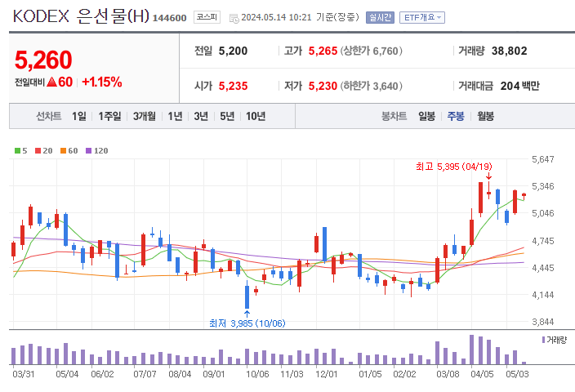Select the 3년 line chart period
The image size is (575, 392).
pyautogui.click(x=201, y=116)
